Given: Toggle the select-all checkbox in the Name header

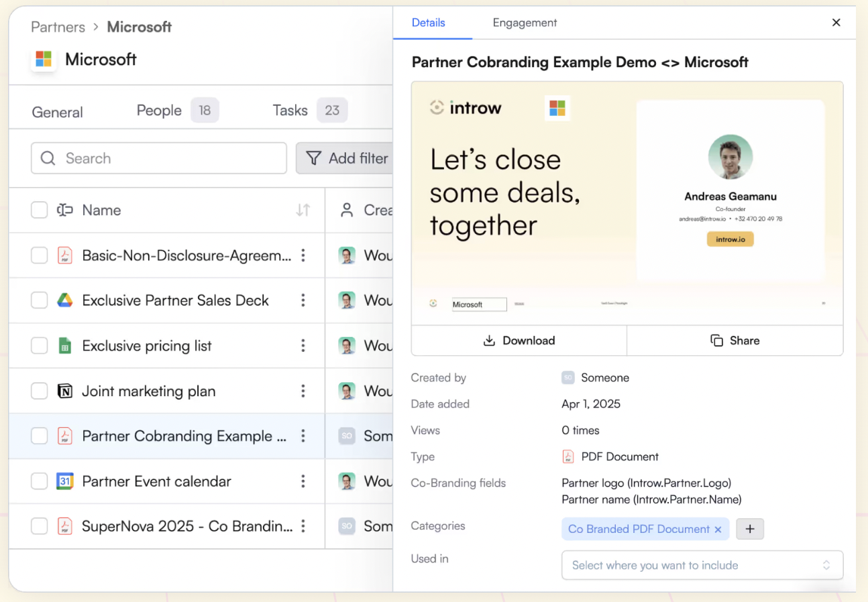Looking at the screenshot, I should pos(40,210).
